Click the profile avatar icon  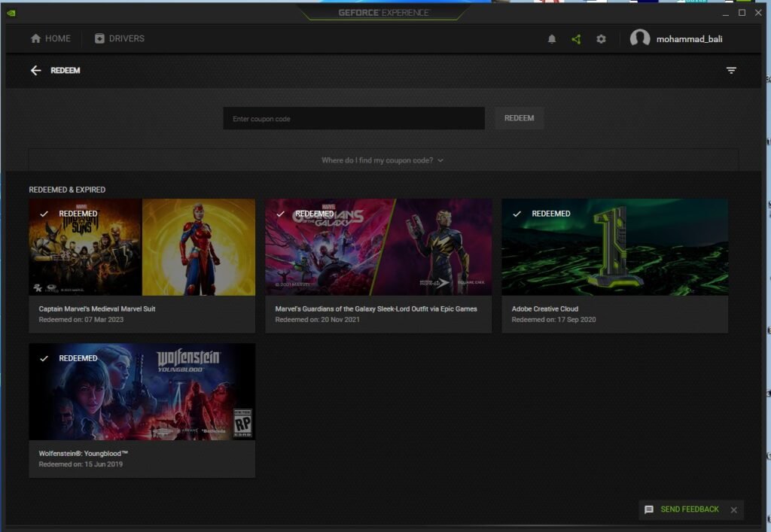637,38
